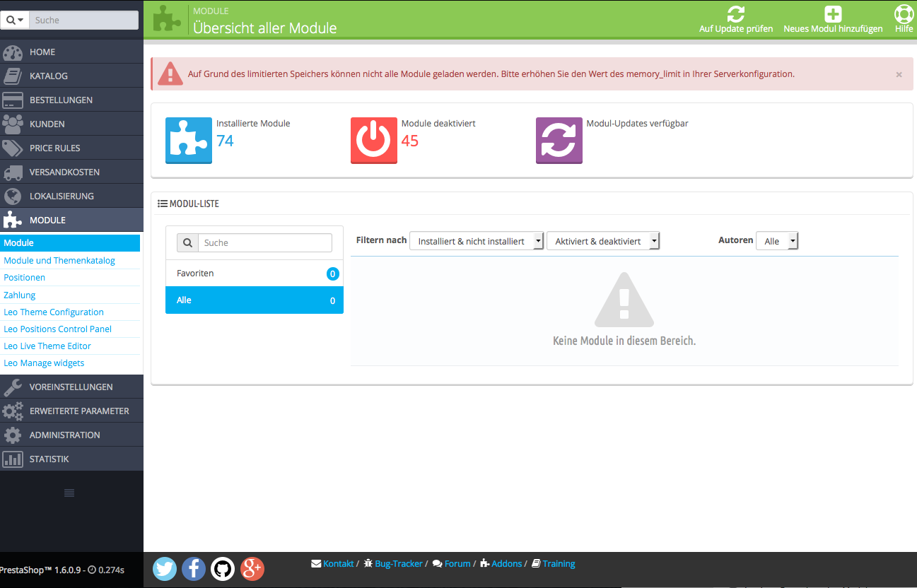Focus the module list Suche field

[x=265, y=243]
